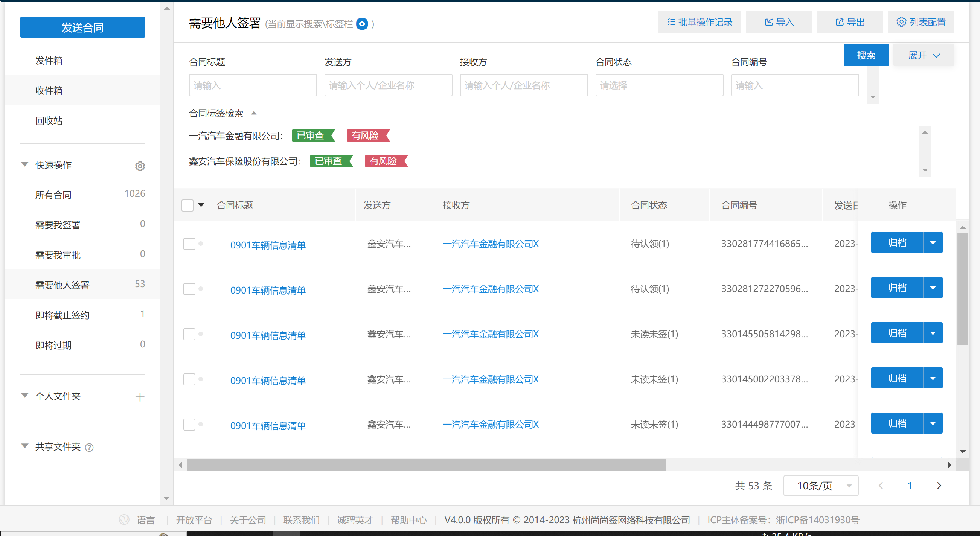The height and width of the screenshot is (536, 980).
Task: Check the row with contract 330145505814298
Action: (189, 334)
